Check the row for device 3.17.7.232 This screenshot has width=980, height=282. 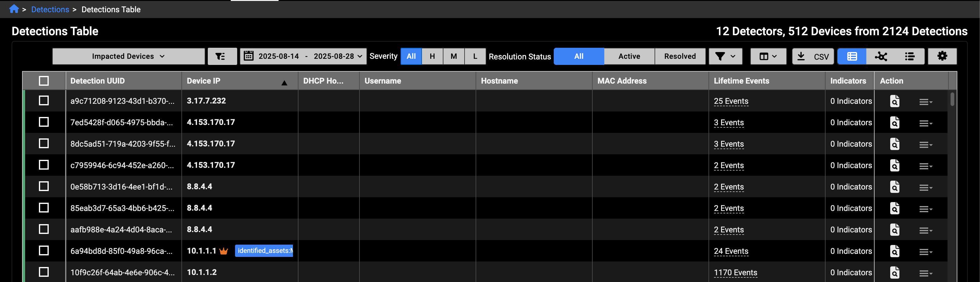coord(44,101)
